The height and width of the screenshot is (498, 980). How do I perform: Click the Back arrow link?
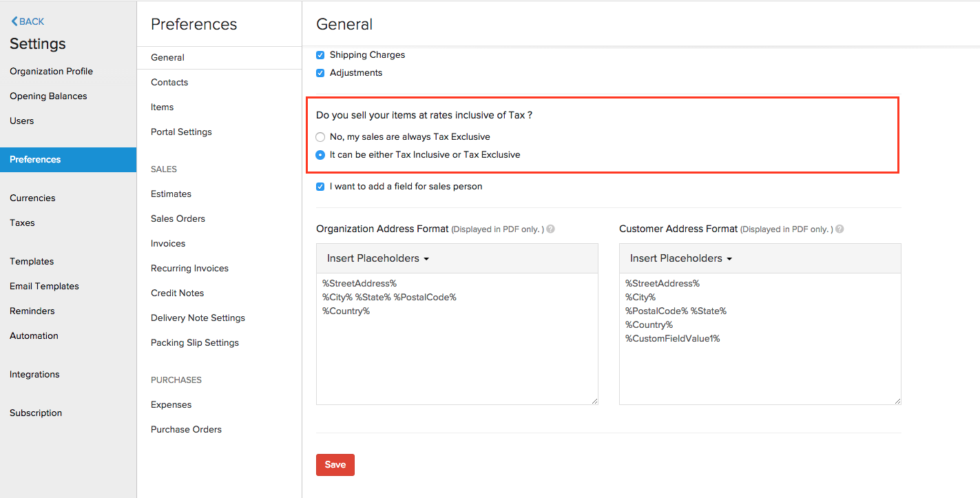28,21
